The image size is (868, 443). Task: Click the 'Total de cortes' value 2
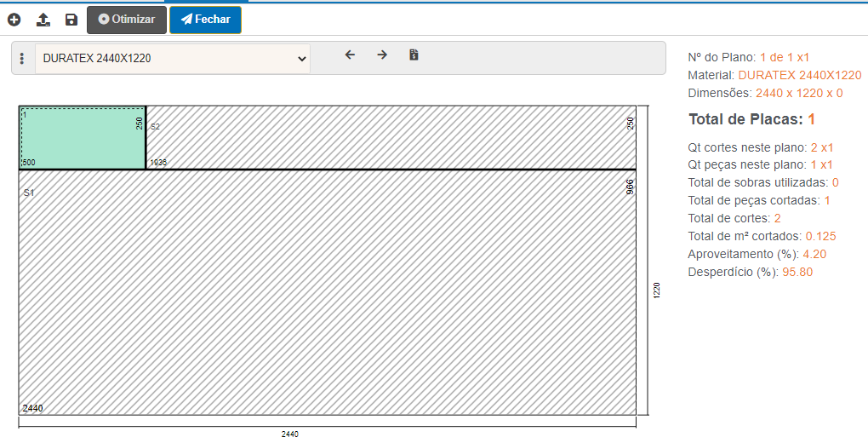point(777,218)
